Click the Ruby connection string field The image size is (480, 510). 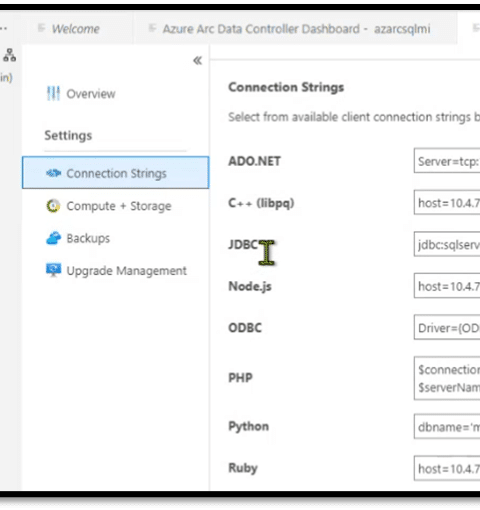[x=447, y=468]
